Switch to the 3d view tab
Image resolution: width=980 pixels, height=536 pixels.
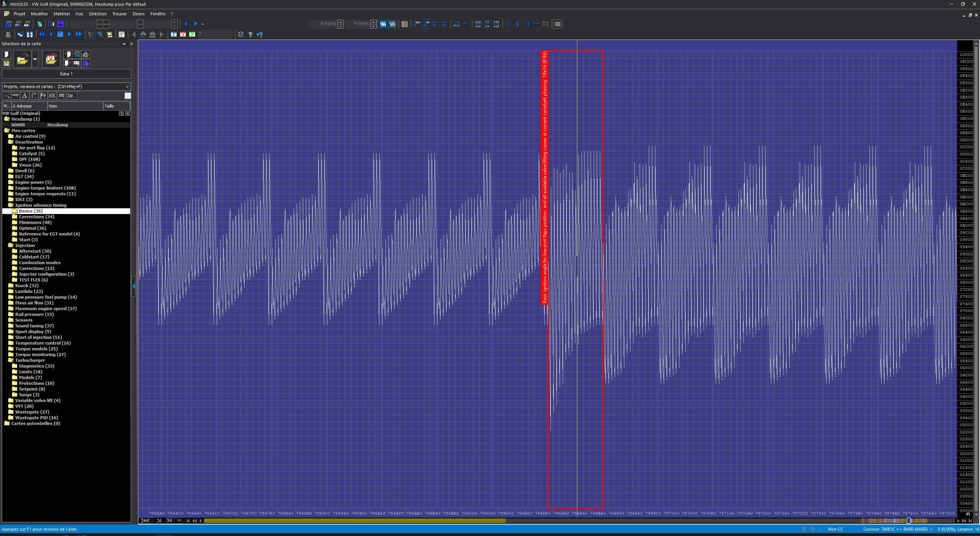pos(169,520)
